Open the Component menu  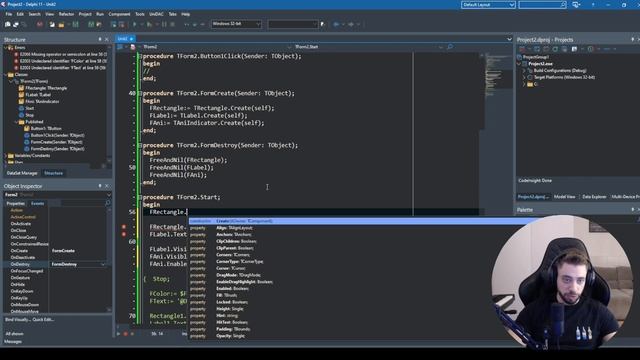click(x=119, y=14)
